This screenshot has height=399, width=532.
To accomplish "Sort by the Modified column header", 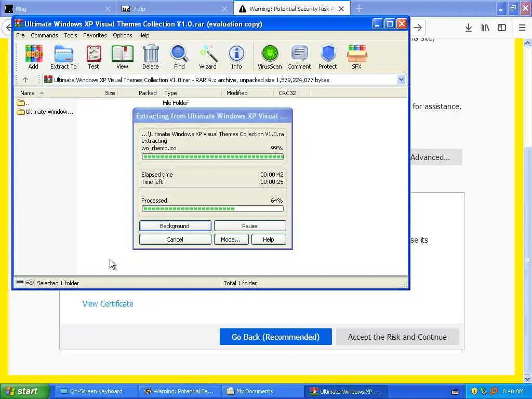I will coord(247,93).
